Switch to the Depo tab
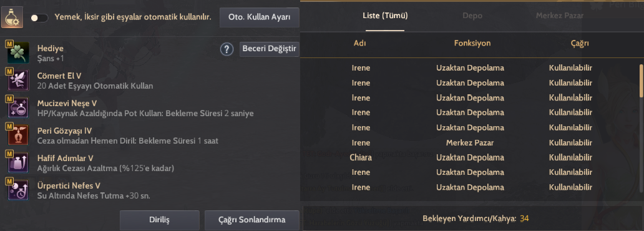Screen dimensions: 644x231 point(472,16)
